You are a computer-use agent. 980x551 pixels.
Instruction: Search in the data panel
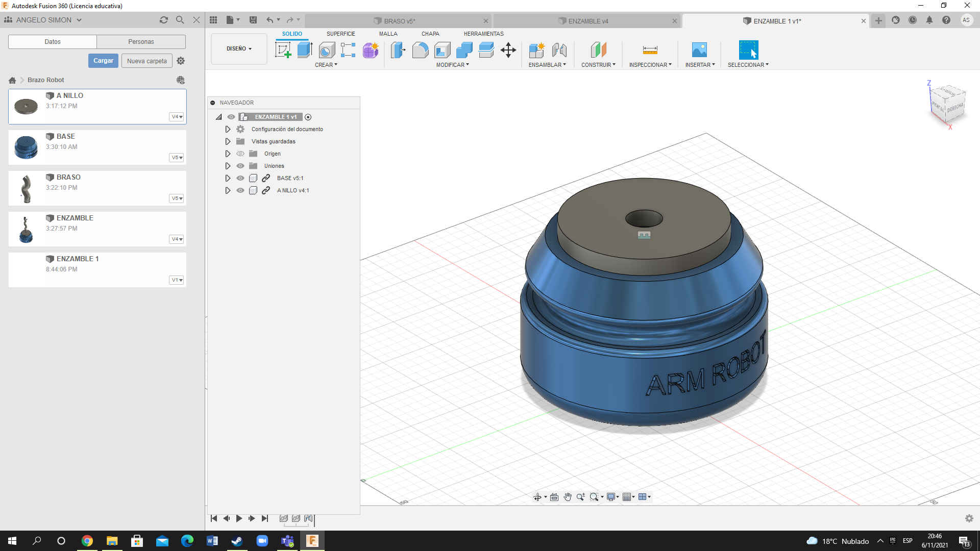coord(180,20)
